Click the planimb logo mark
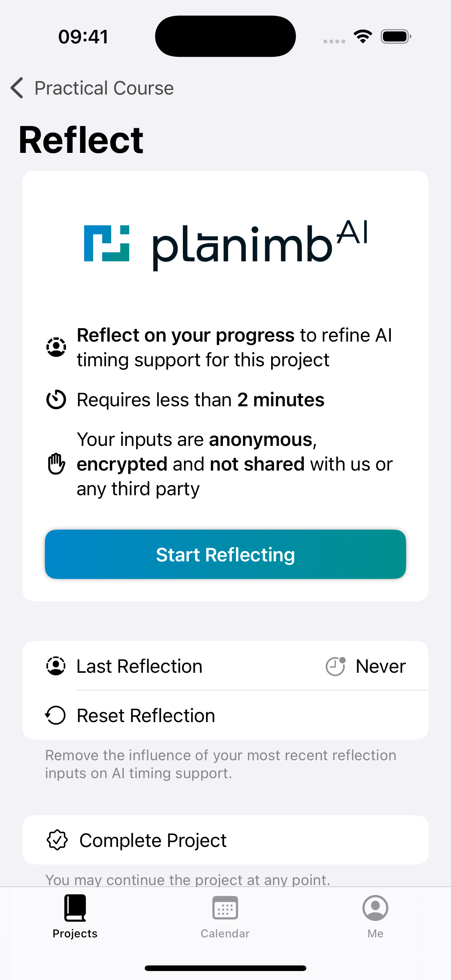 [x=107, y=243]
